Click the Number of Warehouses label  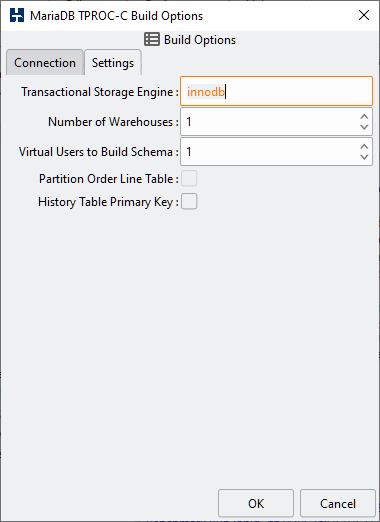point(113,122)
